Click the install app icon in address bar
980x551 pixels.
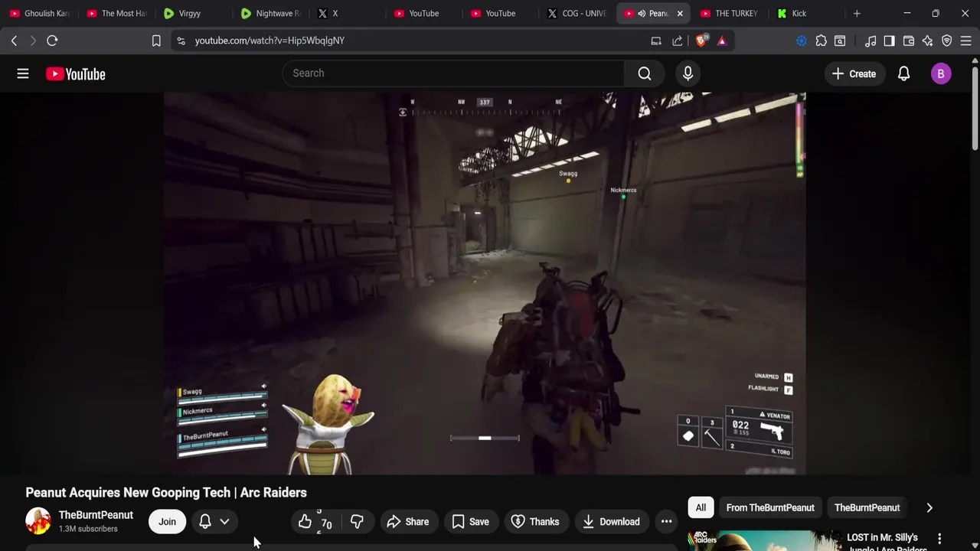pyautogui.click(x=656, y=41)
